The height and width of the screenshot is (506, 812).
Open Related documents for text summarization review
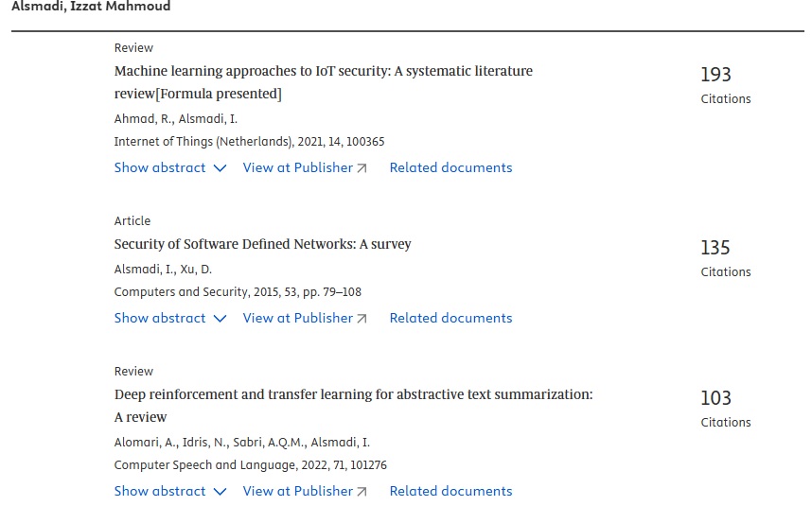coord(450,491)
